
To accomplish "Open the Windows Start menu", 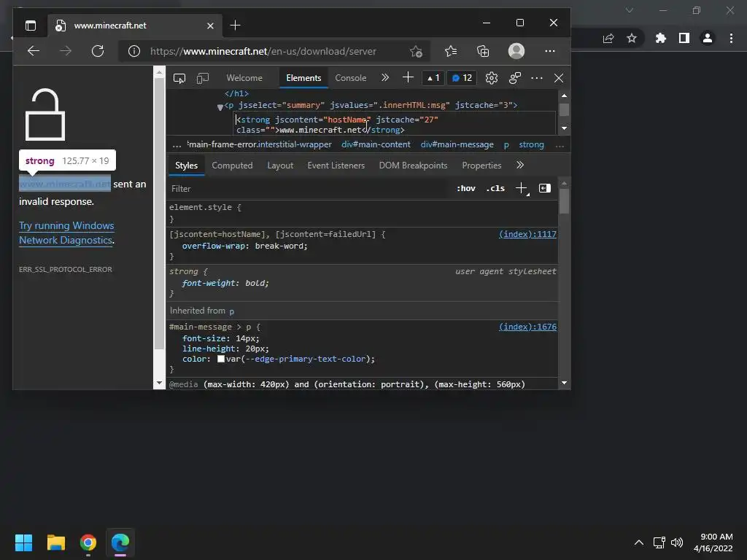I will pos(24,542).
